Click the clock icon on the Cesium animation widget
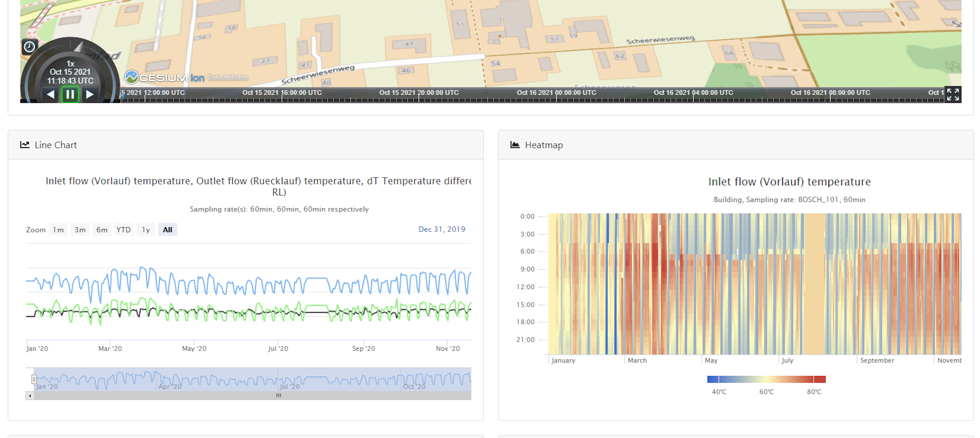This screenshot has width=980, height=438. pyautogui.click(x=29, y=47)
